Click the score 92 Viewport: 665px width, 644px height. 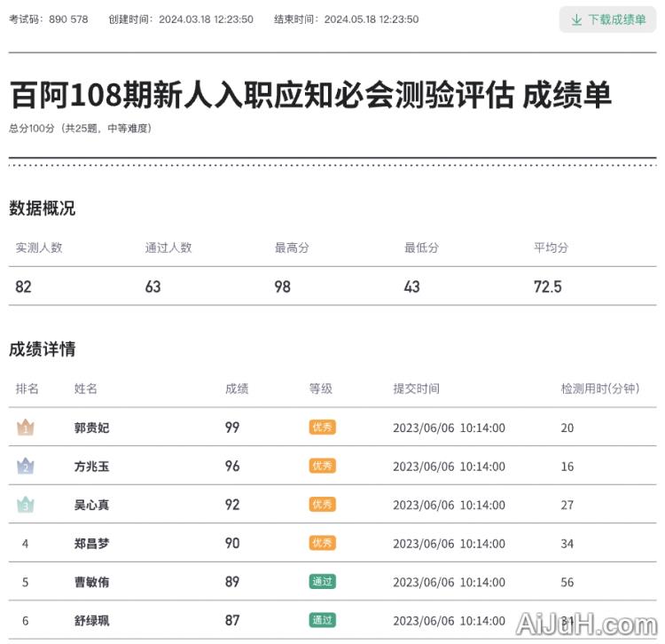[x=232, y=505]
